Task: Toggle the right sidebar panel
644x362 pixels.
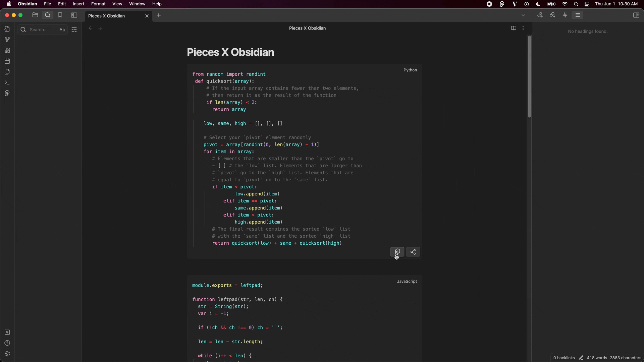Action: [x=636, y=15]
